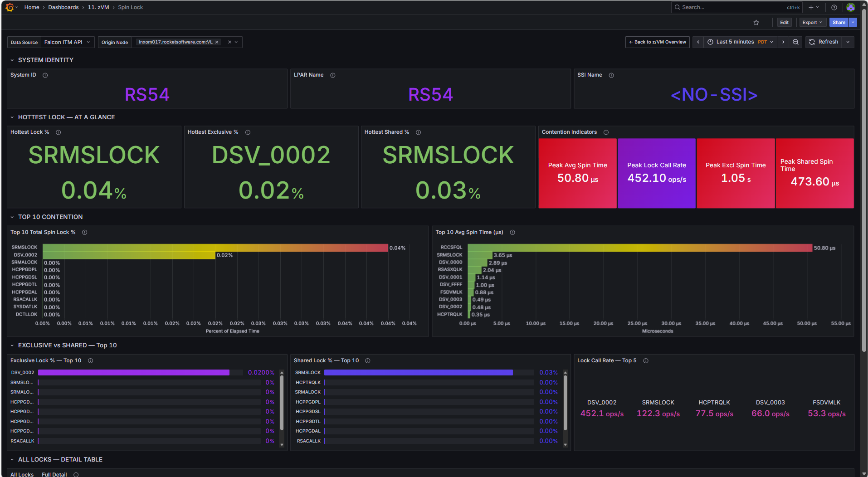The height and width of the screenshot is (477, 868).
Task: Open the Last 5 minutes time picker
Action: [740, 42]
